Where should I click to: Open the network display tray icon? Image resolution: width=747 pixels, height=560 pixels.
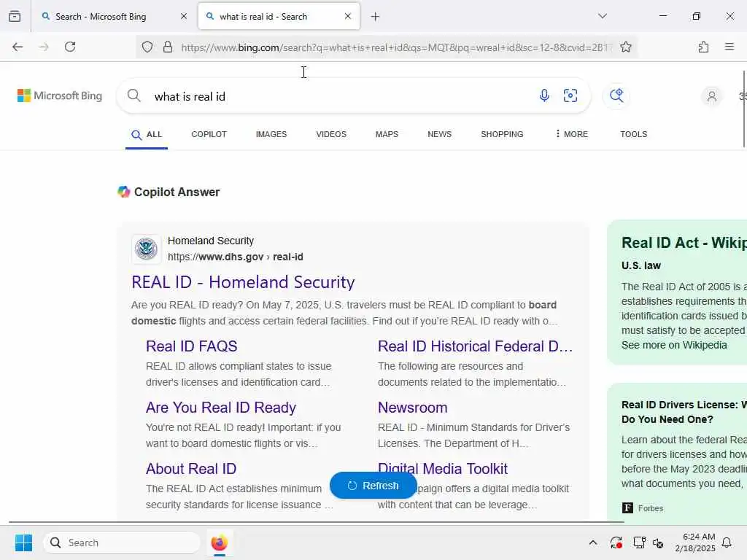[639, 542]
